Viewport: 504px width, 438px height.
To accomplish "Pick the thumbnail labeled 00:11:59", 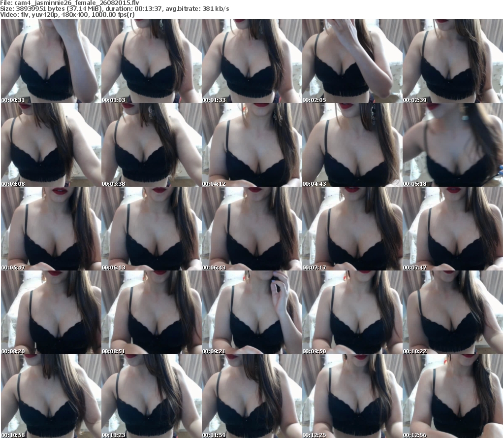I will tap(252, 396).
